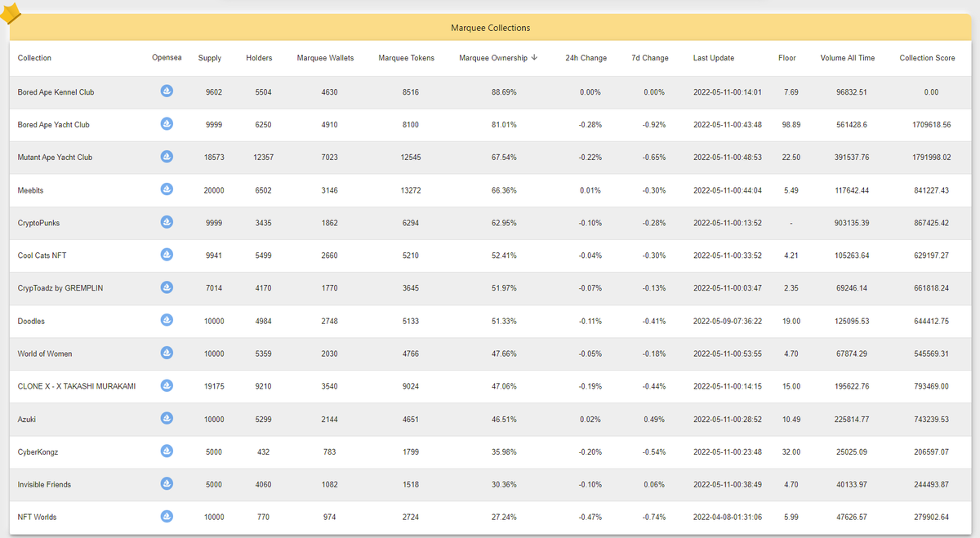Open OpenSea icon for CryptoPunks

[x=167, y=221]
